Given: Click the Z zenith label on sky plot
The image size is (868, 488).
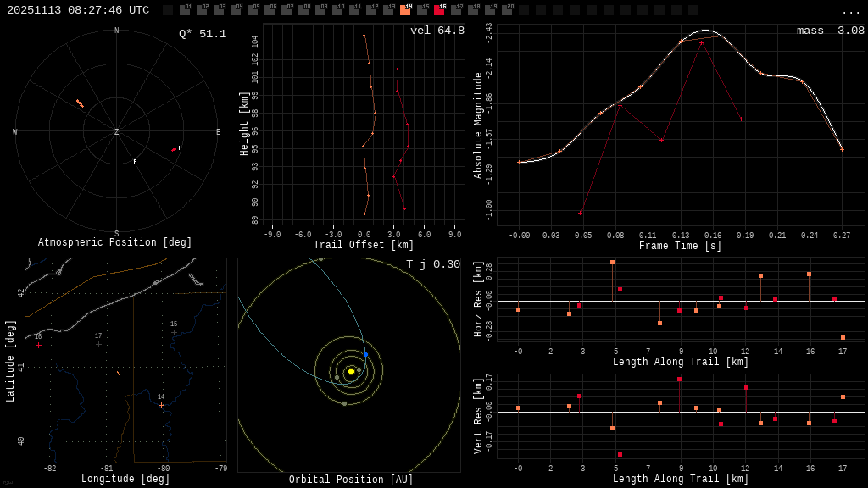Looking at the screenshot, I should coord(116,131).
